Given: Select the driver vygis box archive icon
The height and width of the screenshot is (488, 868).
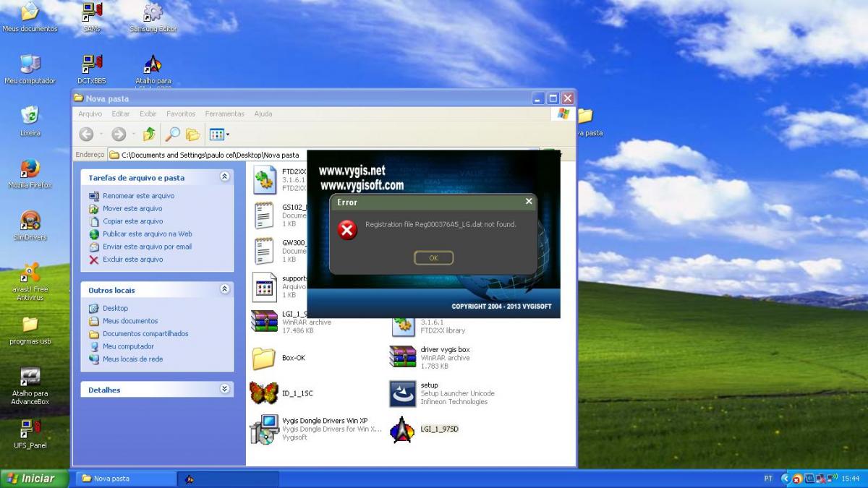Looking at the screenshot, I should click(402, 358).
